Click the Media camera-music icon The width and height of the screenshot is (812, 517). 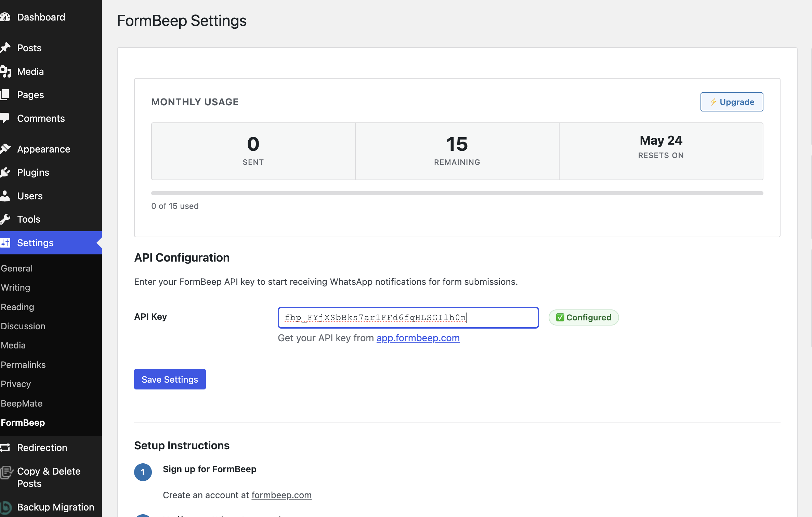click(5, 71)
